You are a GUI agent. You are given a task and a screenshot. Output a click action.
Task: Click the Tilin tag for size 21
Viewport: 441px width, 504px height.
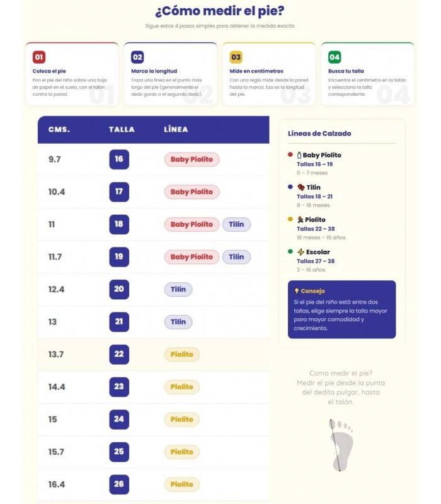point(178,322)
